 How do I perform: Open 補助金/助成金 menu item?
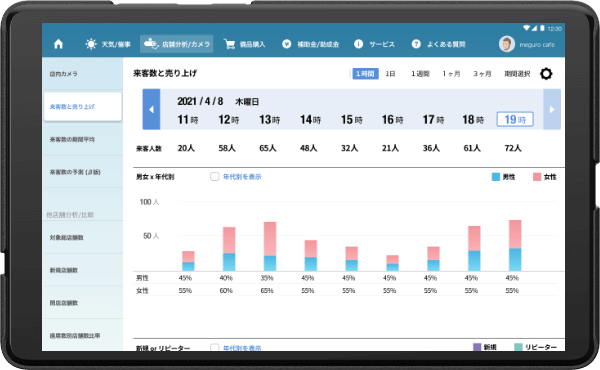[x=318, y=44]
